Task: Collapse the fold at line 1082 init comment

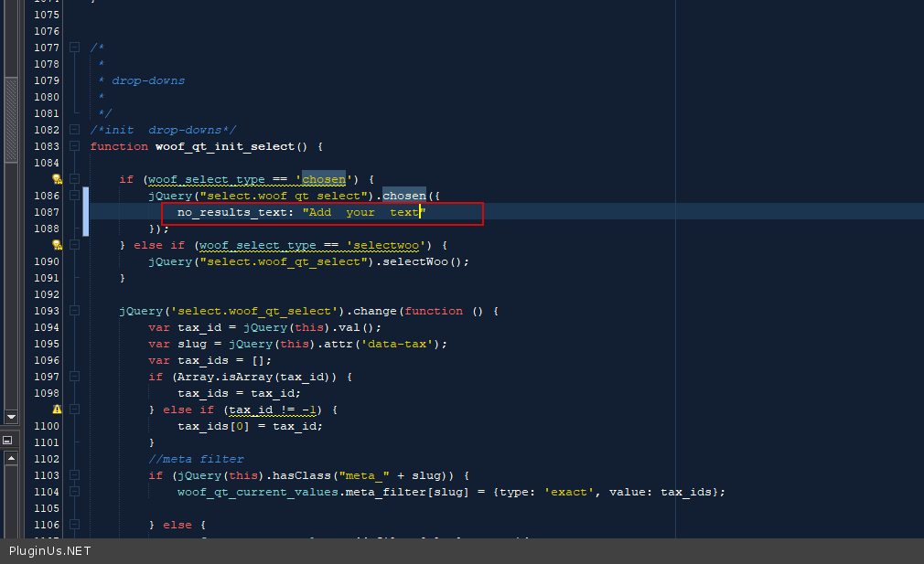Action: [x=75, y=130]
